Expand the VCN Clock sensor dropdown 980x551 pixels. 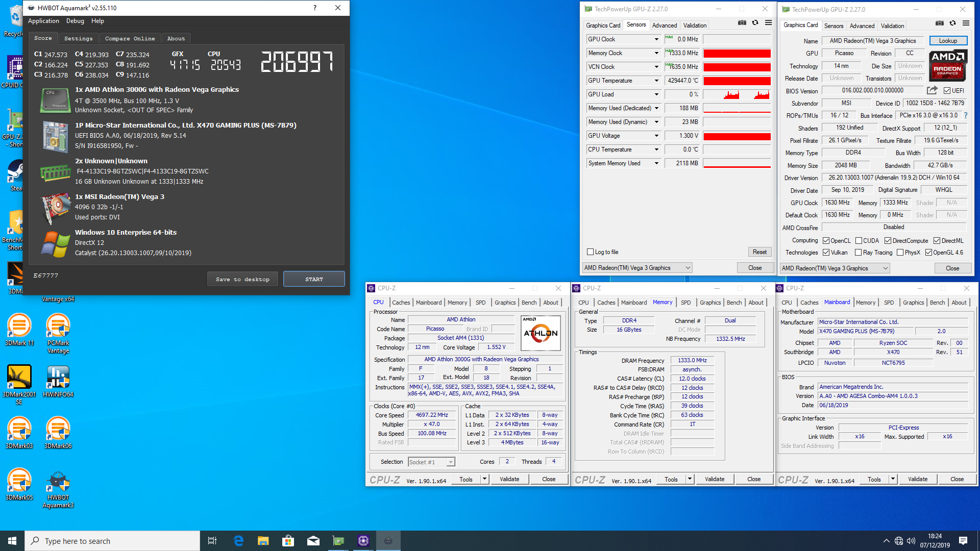tap(656, 67)
